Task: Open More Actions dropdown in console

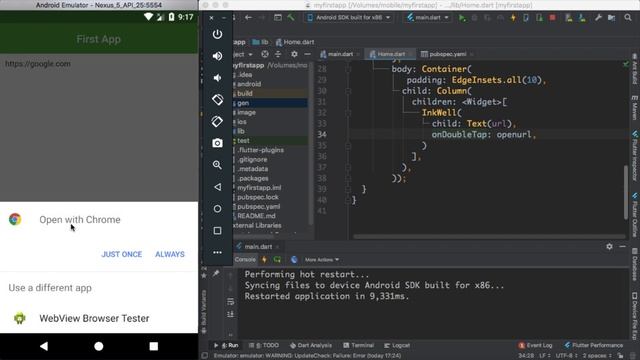Action: pyautogui.click(x=322, y=260)
